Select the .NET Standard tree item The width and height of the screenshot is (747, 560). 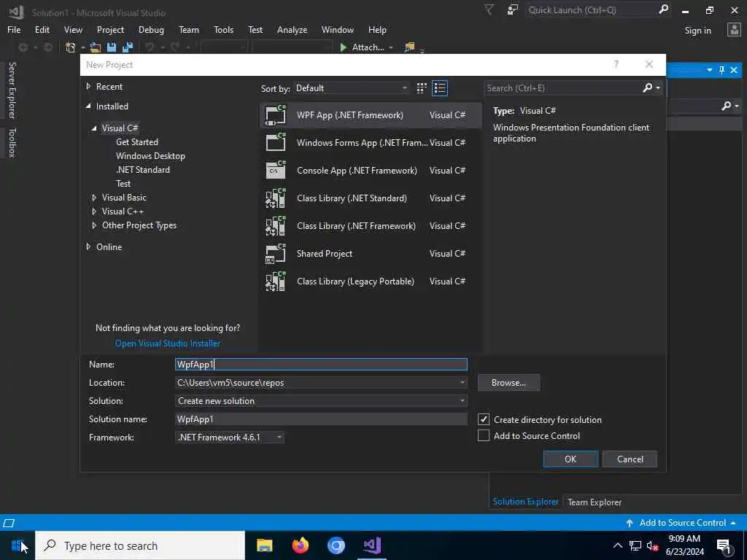click(143, 169)
